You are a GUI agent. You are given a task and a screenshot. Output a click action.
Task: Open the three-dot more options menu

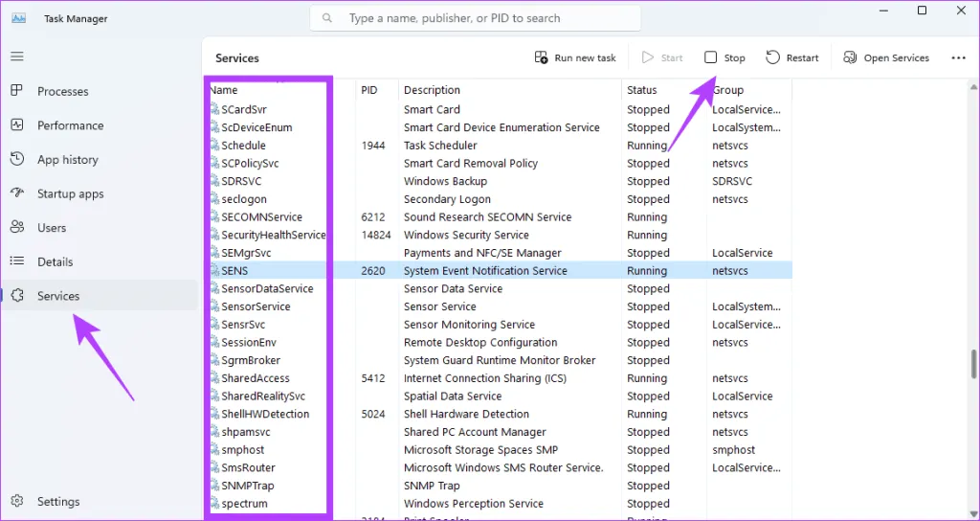[x=958, y=57]
